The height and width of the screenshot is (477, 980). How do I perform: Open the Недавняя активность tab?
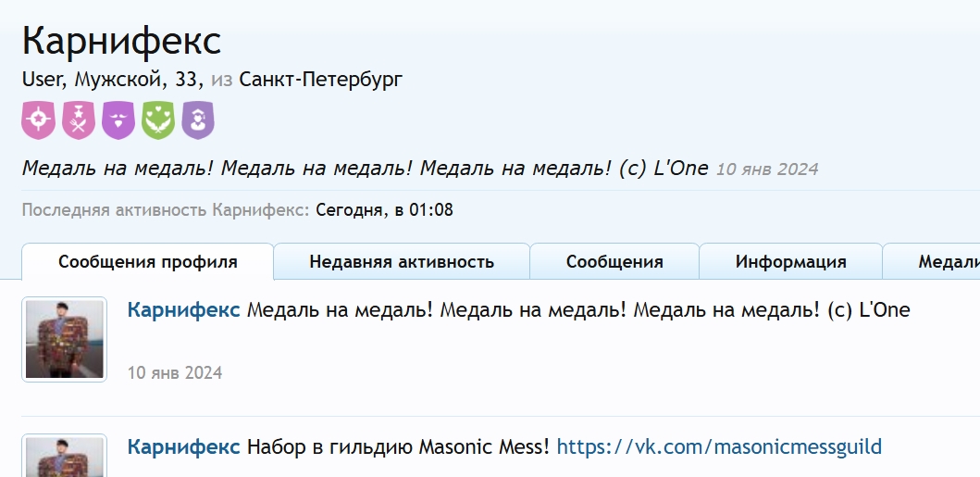tap(402, 261)
